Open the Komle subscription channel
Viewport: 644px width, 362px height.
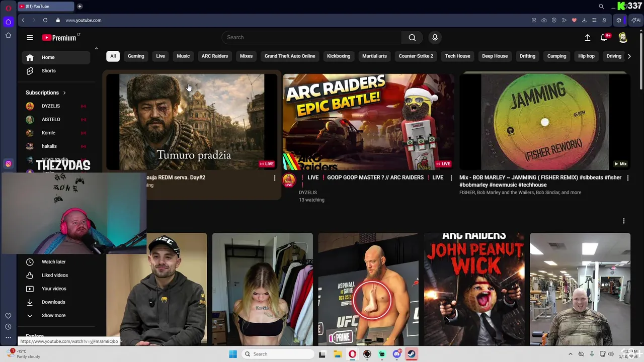[56, 133]
